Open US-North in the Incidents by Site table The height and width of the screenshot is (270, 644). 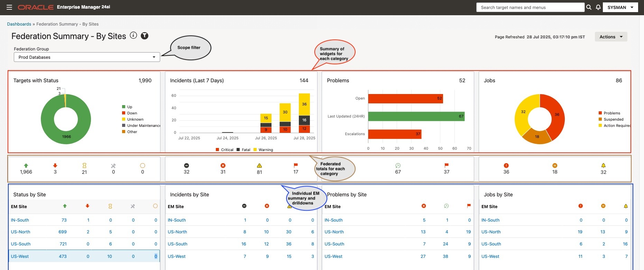177,232
